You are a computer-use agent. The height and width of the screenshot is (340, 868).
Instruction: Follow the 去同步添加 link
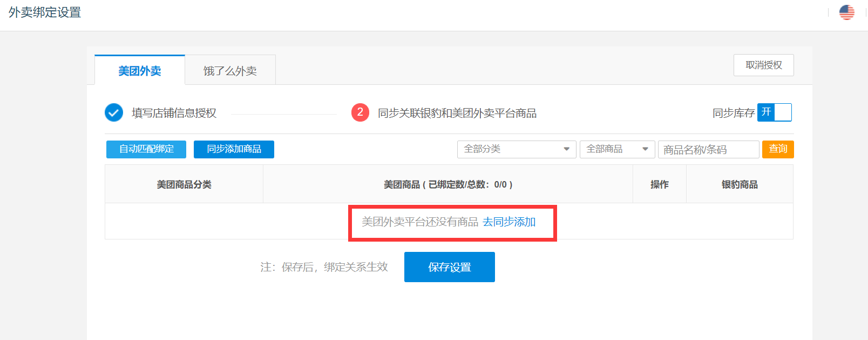pyautogui.click(x=509, y=222)
